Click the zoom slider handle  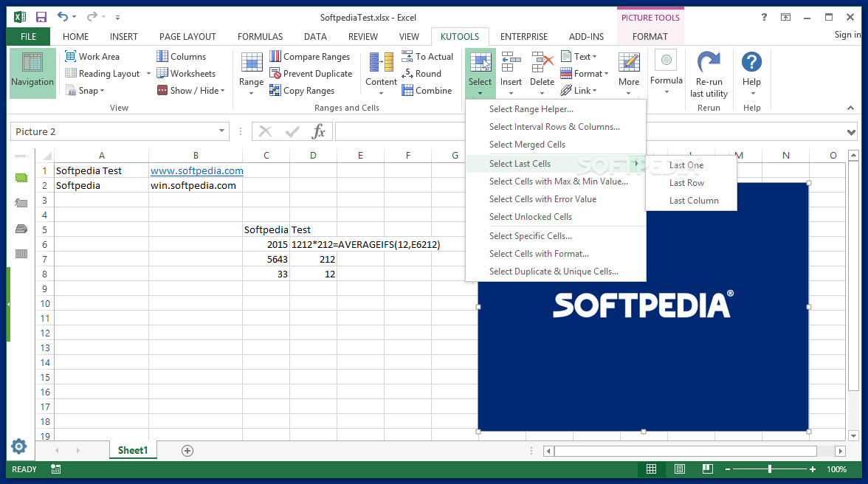tap(769, 469)
